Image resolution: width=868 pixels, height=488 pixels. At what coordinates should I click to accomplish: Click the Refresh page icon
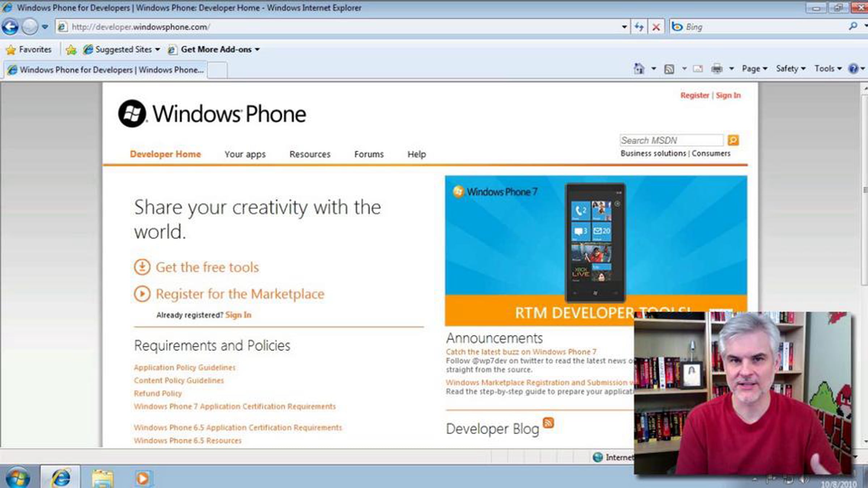pyautogui.click(x=639, y=27)
